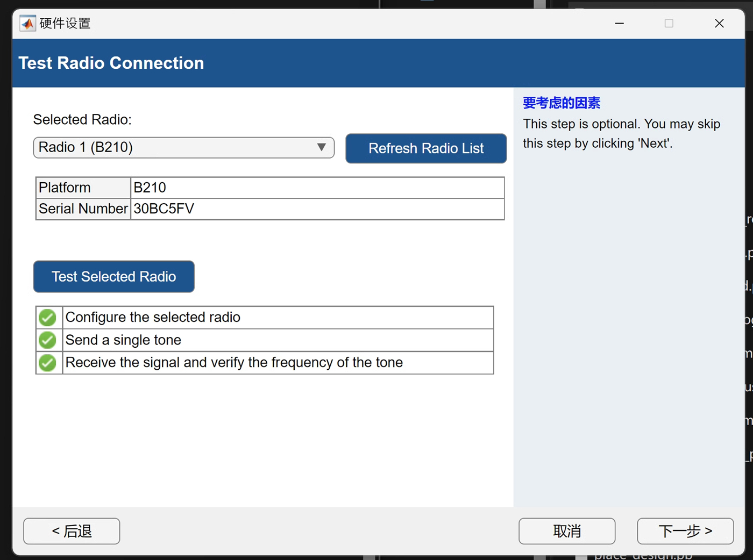Click the Receive the signal and verify row text
Image resolution: width=753 pixels, height=560 pixels.
[x=234, y=363]
